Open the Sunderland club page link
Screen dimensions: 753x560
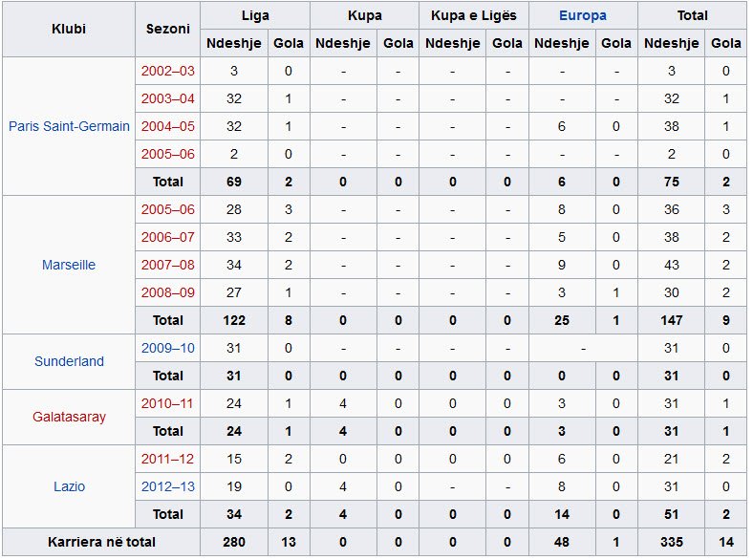pyautogui.click(x=69, y=361)
